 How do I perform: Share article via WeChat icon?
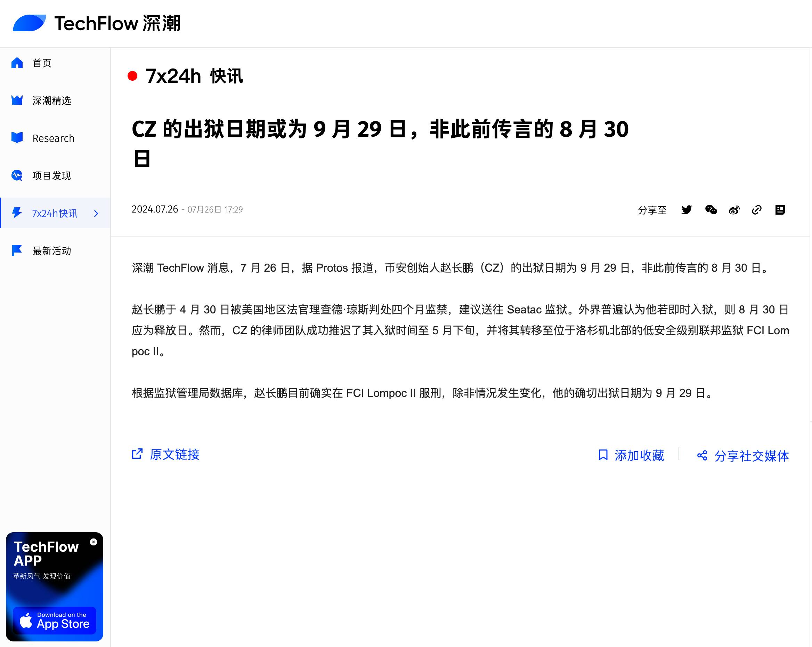click(x=711, y=210)
